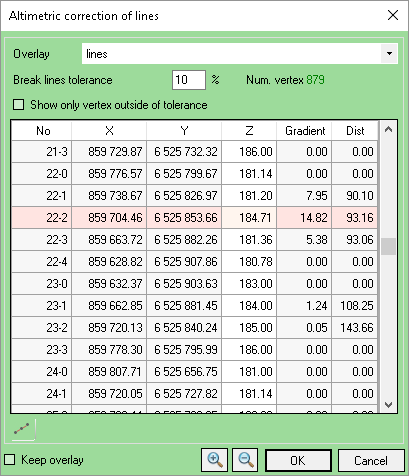This screenshot has height=476, width=409.
Task: Click the X value 859 729.87
Action: [x=109, y=152]
